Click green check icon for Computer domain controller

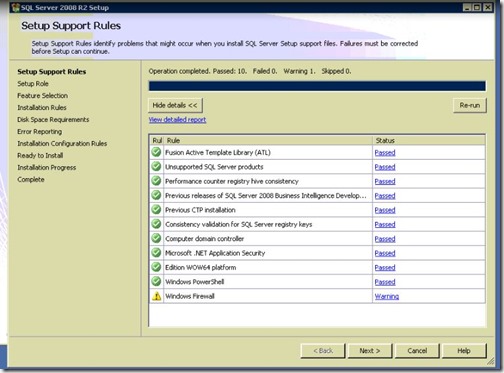pos(156,239)
